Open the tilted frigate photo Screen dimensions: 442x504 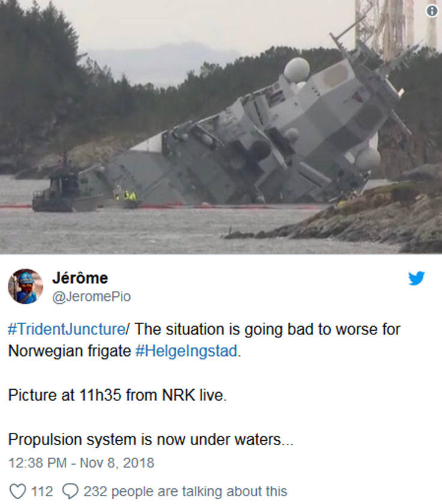[x=221, y=127]
